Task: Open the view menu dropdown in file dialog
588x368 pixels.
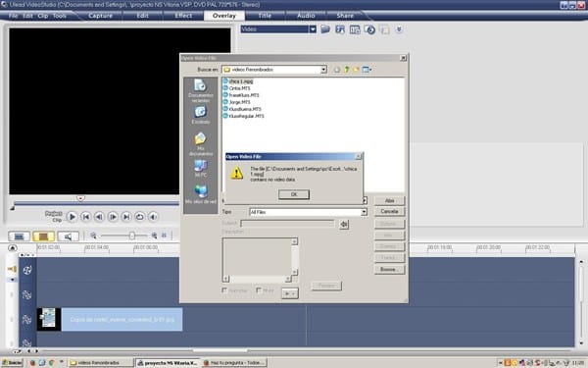Action: tap(367, 70)
